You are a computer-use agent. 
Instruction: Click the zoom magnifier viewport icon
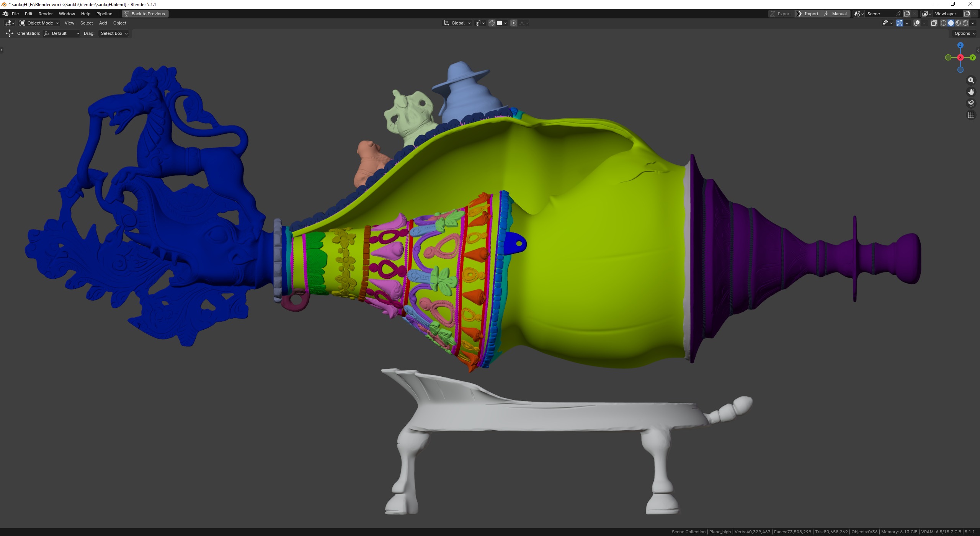pyautogui.click(x=971, y=80)
